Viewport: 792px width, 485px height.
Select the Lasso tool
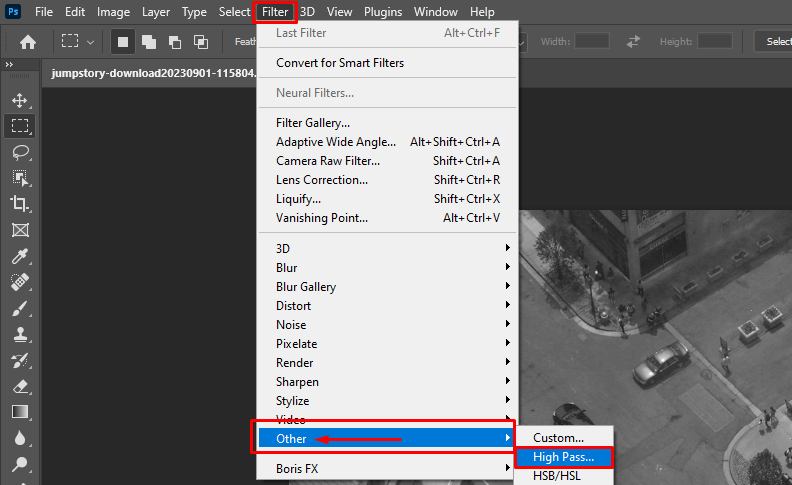pyautogui.click(x=20, y=152)
